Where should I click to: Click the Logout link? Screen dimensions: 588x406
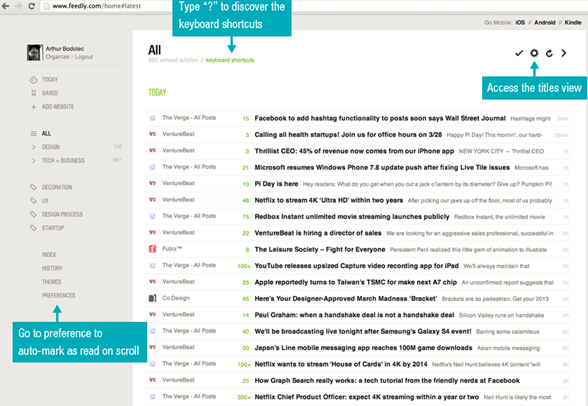[84, 57]
